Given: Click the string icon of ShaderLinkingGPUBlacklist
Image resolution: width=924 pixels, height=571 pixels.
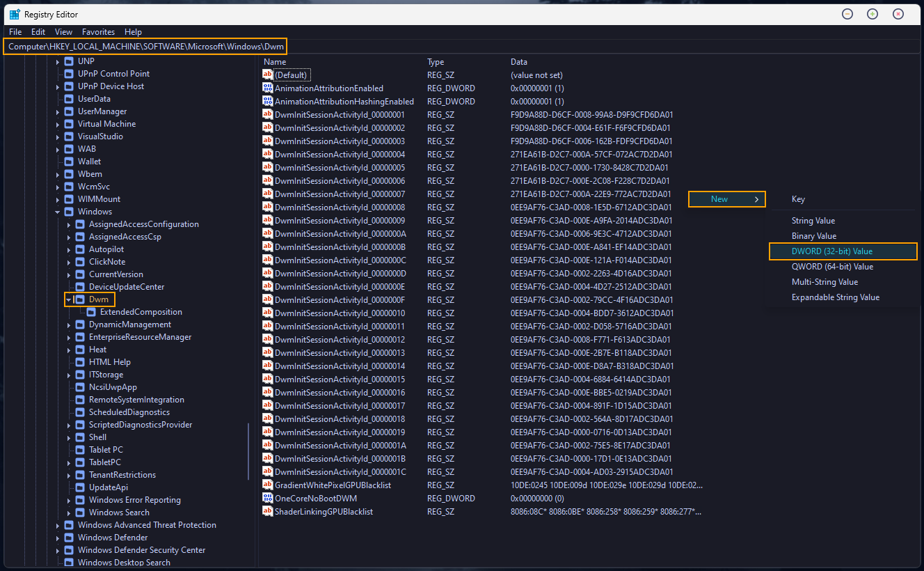Looking at the screenshot, I should tap(268, 511).
